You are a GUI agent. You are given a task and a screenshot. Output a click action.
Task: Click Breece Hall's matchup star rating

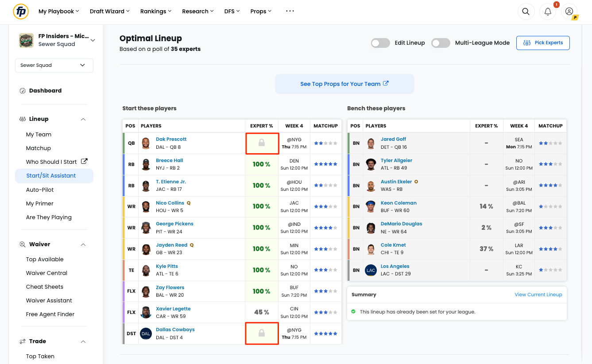[x=326, y=164]
